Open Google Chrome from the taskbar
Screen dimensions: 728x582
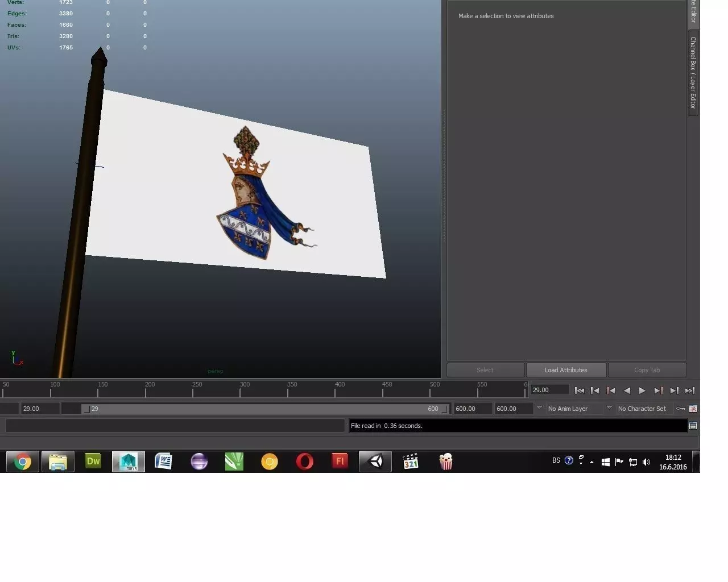click(x=23, y=462)
